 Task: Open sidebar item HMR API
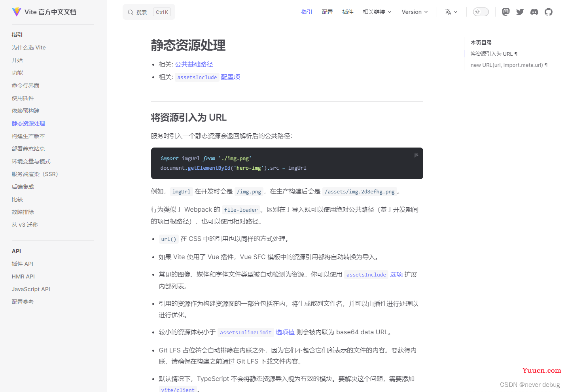tap(23, 276)
